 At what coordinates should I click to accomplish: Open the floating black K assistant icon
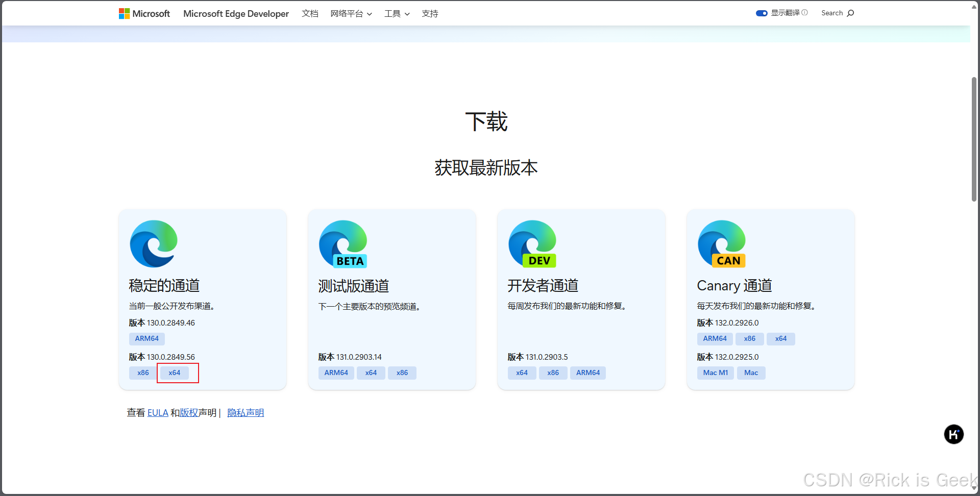[x=953, y=434]
